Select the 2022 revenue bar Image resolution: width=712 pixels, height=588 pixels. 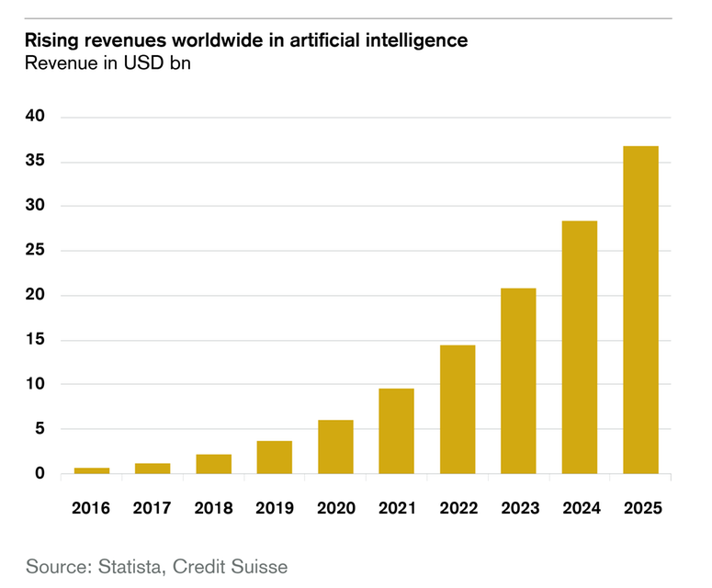tap(458, 410)
